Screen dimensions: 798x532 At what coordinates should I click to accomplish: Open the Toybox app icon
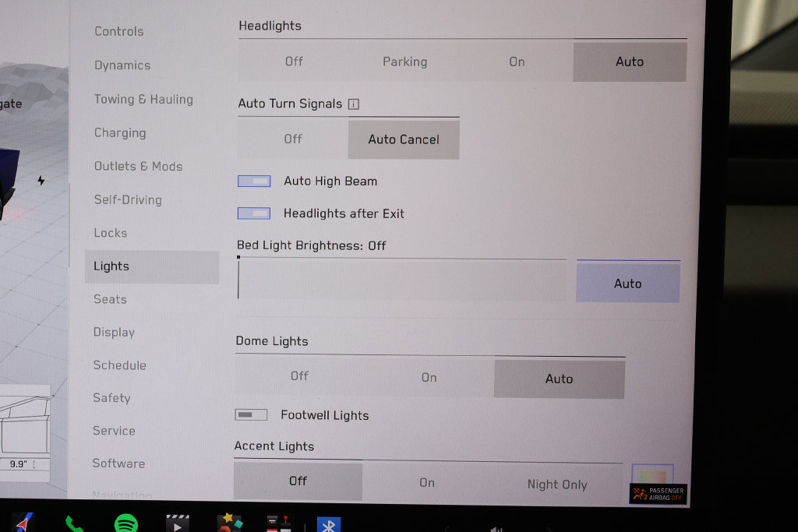pyautogui.click(x=230, y=523)
